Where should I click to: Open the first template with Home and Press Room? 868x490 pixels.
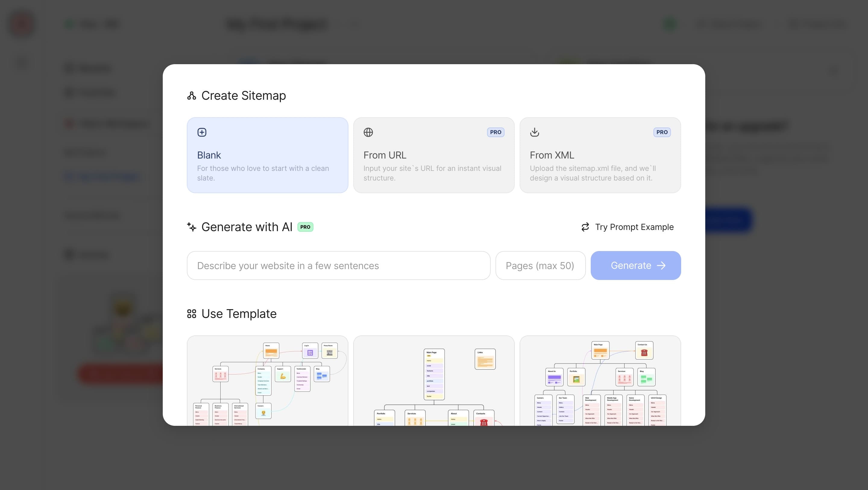268,381
